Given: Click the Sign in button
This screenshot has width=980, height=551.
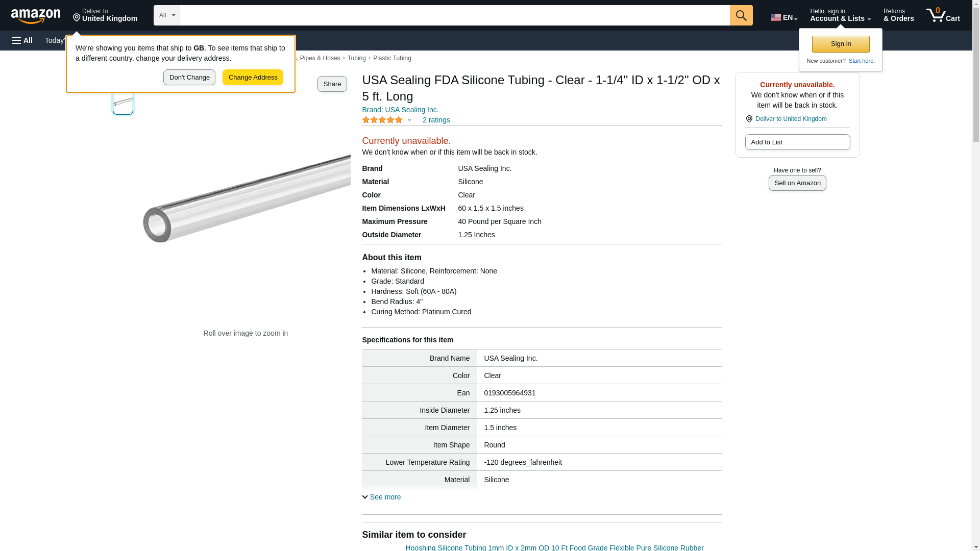Looking at the screenshot, I should click(x=841, y=44).
